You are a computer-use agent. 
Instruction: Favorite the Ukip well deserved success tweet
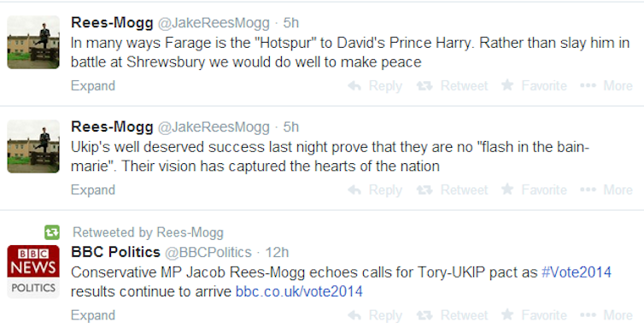(x=534, y=190)
